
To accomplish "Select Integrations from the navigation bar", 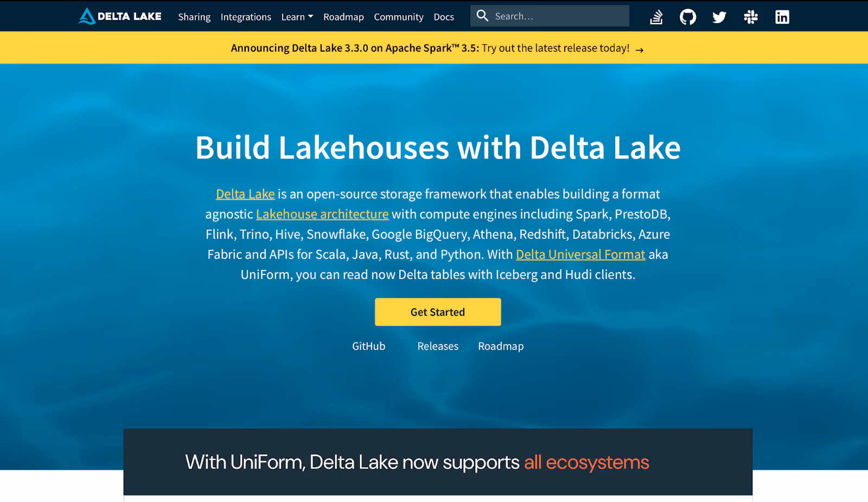I will tap(246, 17).
